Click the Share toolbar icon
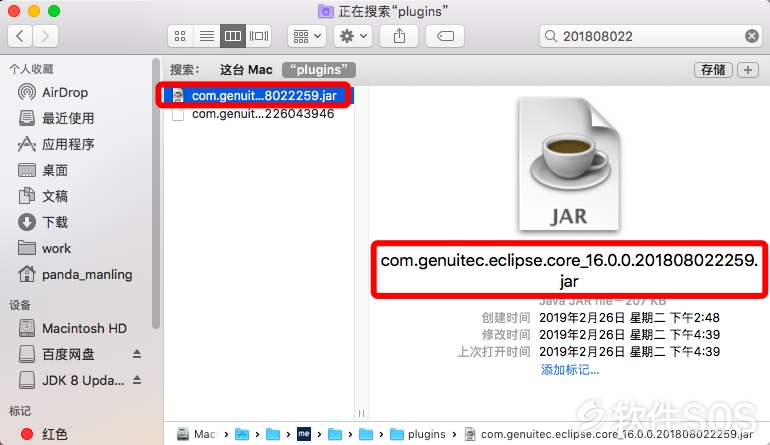Viewport: 770px width, 445px height. point(399,36)
